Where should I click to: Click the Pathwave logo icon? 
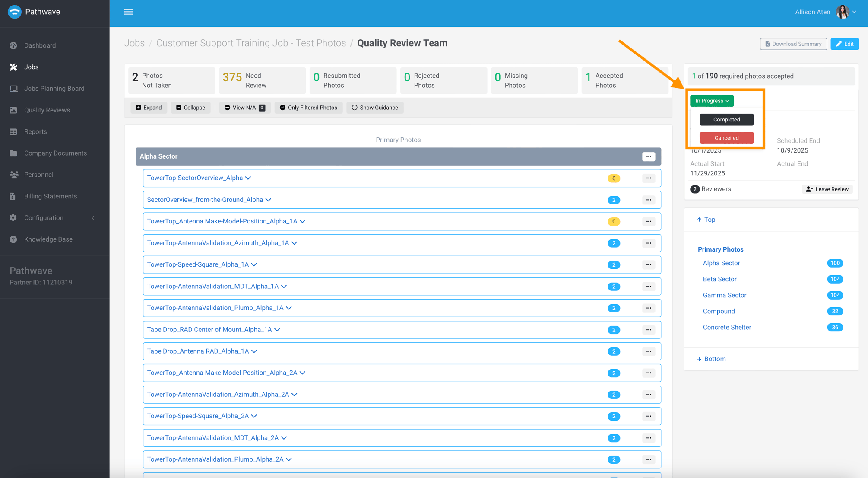point(15,12)
